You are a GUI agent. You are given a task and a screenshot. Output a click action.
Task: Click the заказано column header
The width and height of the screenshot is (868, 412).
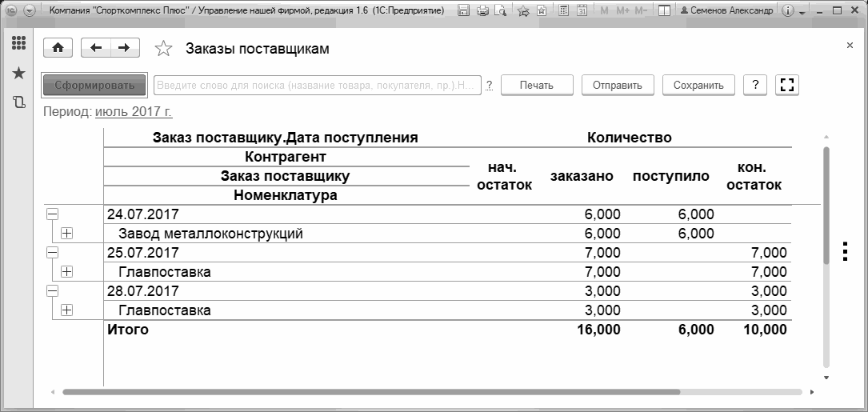[x=582, y=176]
